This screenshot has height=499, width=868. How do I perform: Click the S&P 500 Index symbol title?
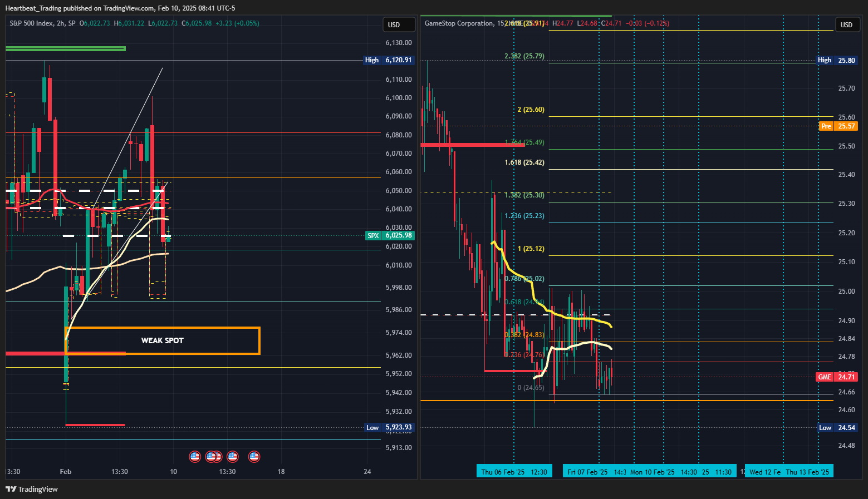coord(31,23)
